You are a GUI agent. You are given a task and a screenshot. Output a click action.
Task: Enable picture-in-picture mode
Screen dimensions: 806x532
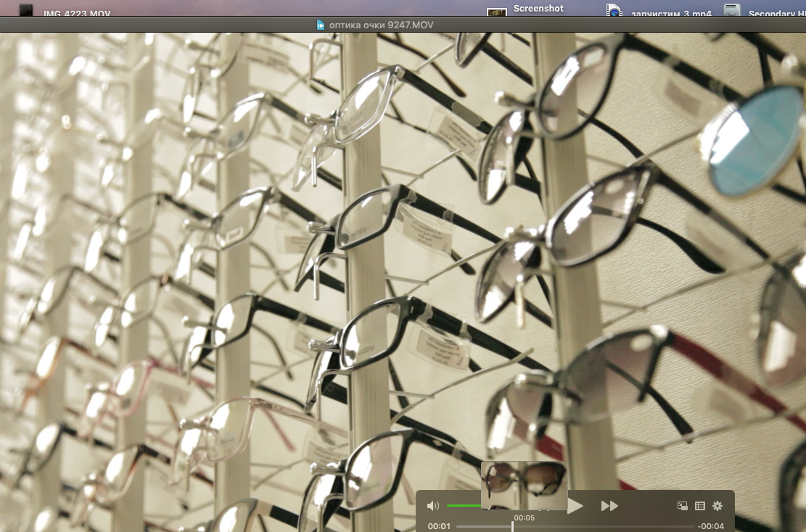click(682, 506)
